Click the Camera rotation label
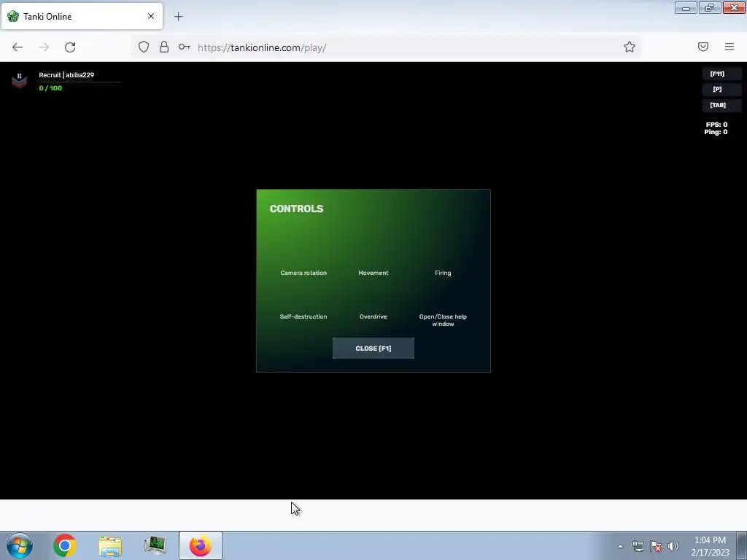Viewport: 747px width, 560px height. tap(303, 273)
